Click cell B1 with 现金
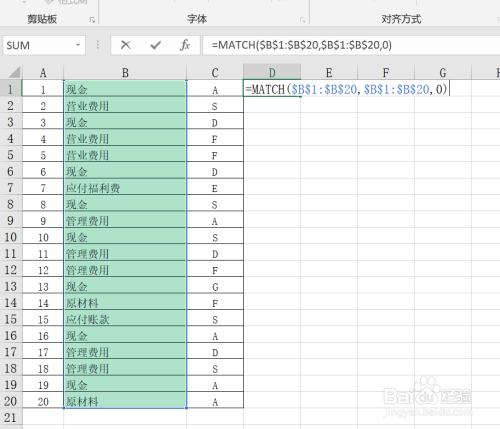The height and width of the screenshot is (429, 500). coord(125,89)
